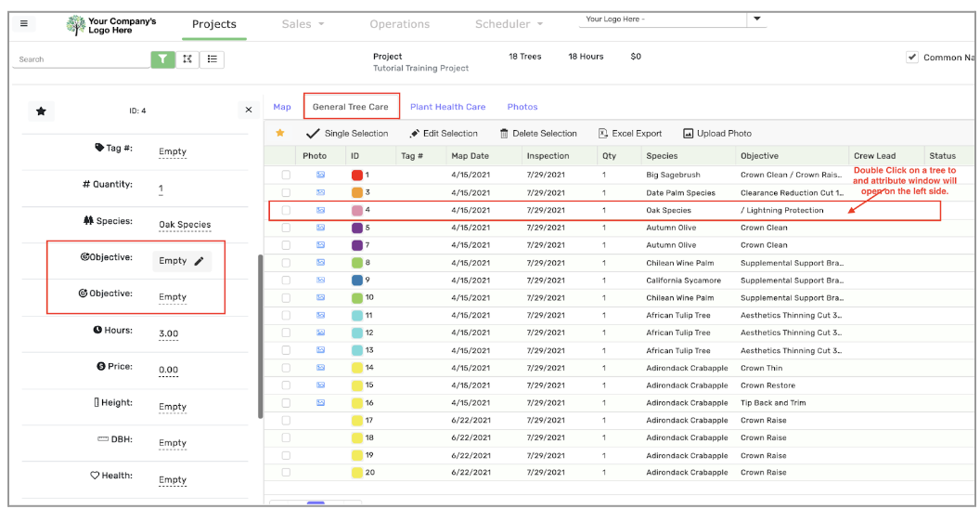The width and height of the screenshot is (980, 509).
Task: Select the California Sycamore species cell
Action: click(x=683, y=281)
